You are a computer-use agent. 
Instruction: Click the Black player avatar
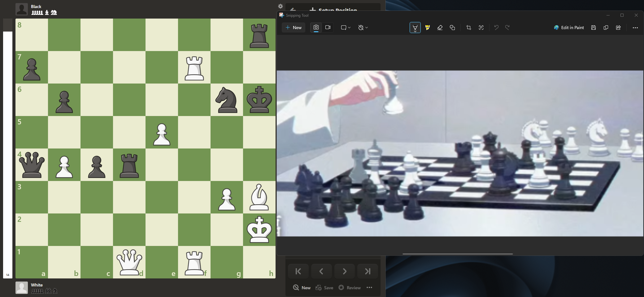pos(22,9)
